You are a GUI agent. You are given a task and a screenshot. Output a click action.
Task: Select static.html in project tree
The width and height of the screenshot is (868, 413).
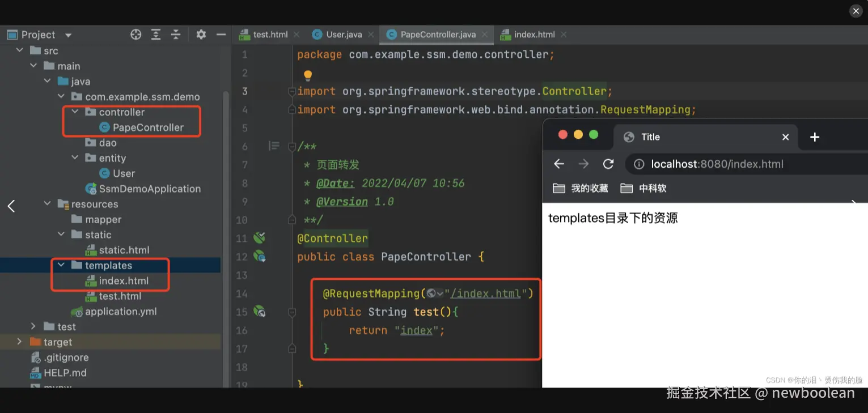(117, 250)
